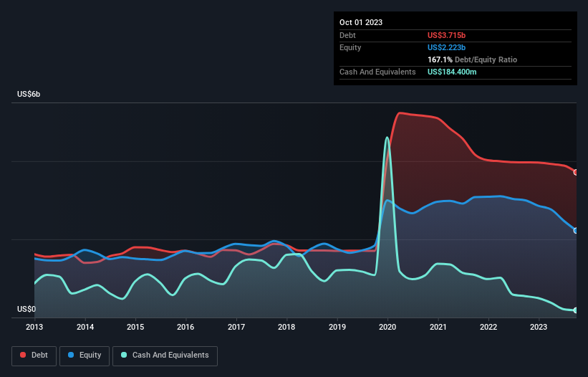The image size is (588, 377).
Task: Select the teal Cash endpoint marker
Action: click(576, 310)
